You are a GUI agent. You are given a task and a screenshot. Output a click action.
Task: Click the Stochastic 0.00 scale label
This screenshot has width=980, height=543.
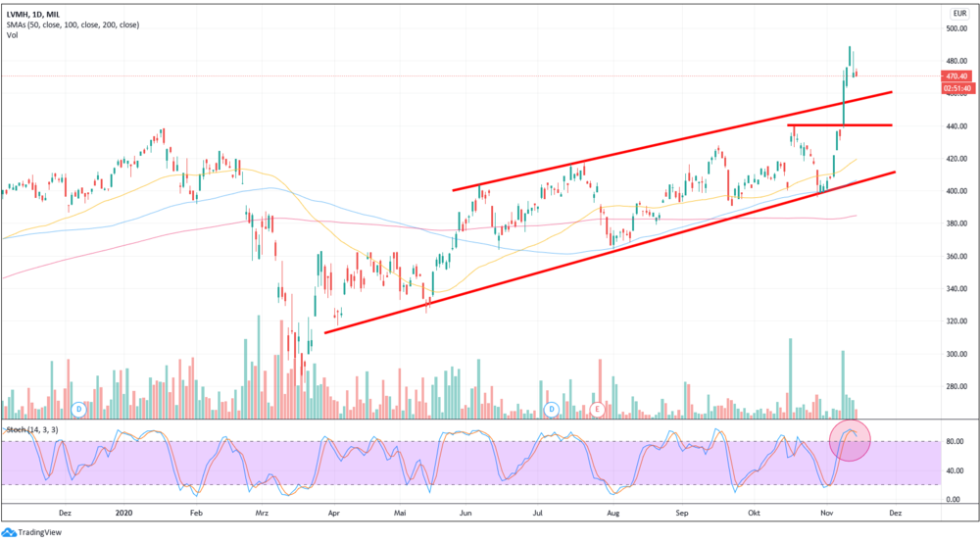pyautogui.click(x=954, y=499)
